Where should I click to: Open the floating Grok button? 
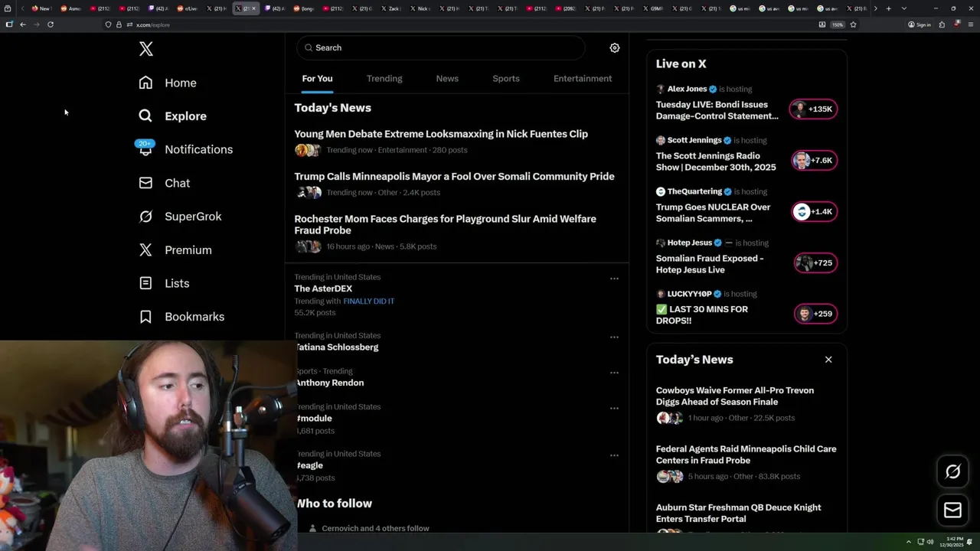[952, 472]
